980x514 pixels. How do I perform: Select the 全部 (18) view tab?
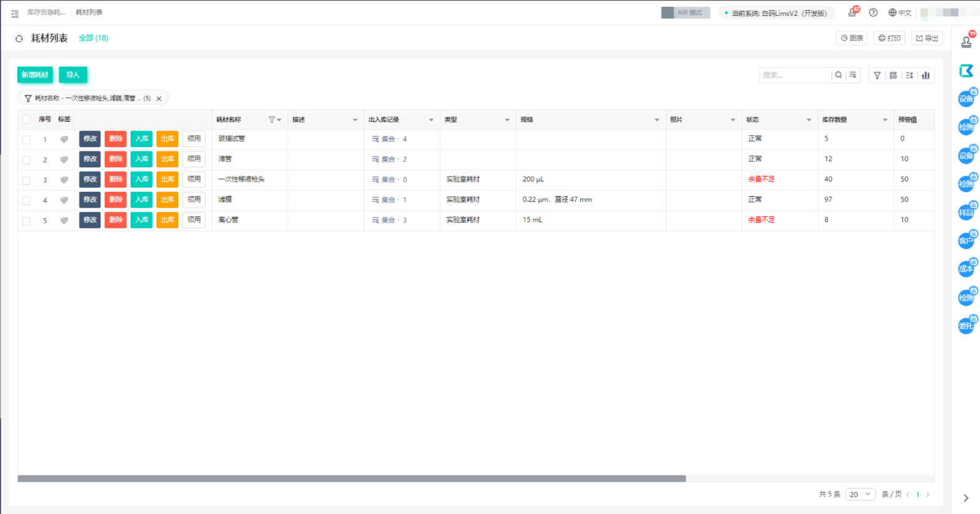click(x=93, y=38)
